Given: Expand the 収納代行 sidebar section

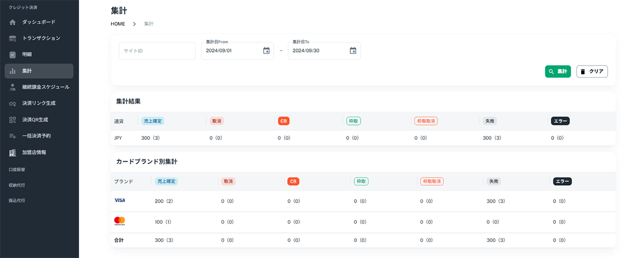Looking at the screenshot, I should point(17,185).
